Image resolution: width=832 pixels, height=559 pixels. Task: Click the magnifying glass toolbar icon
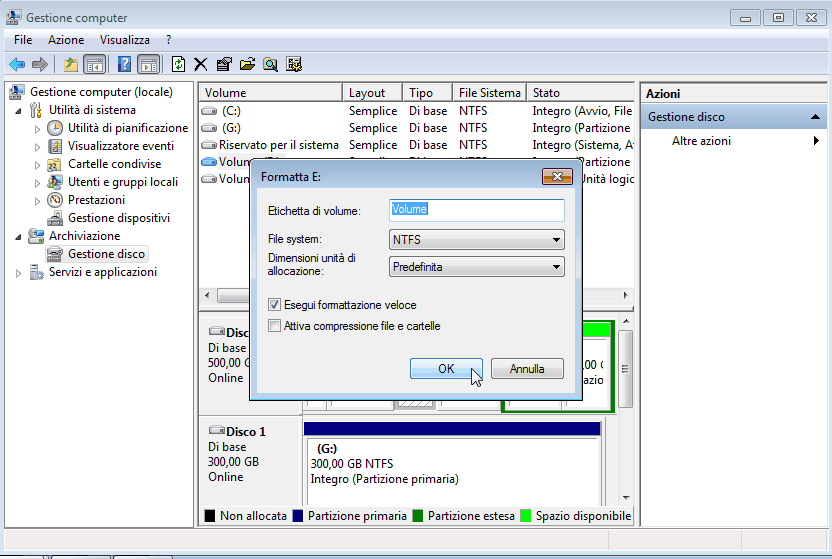coord(270,64)
